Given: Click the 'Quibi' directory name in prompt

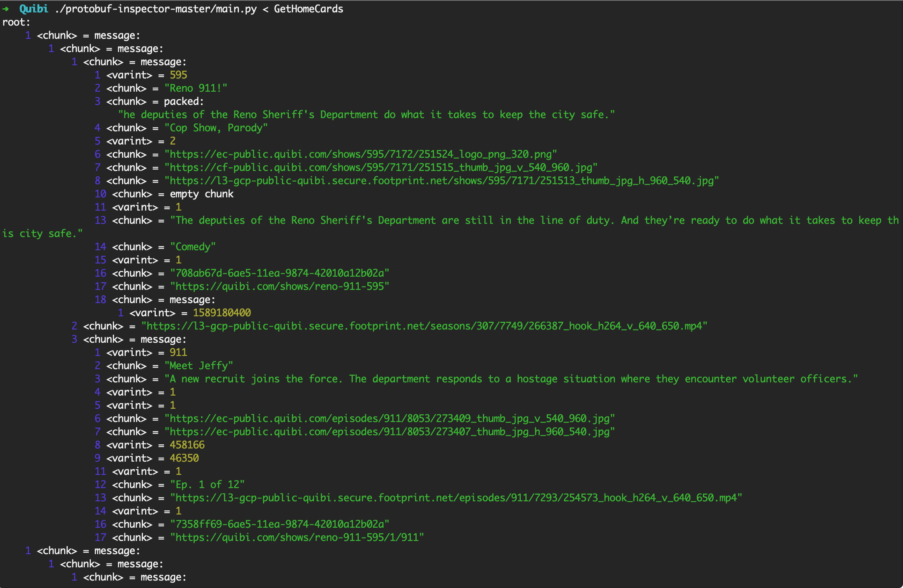Looking at the screenshot, I should (x=33, y=9).
